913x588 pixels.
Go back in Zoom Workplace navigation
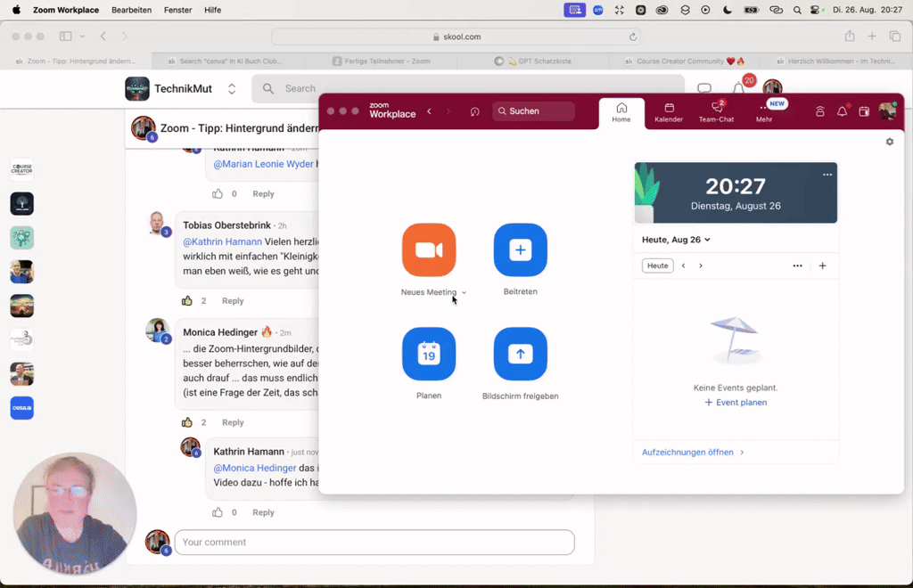[429, 111]
